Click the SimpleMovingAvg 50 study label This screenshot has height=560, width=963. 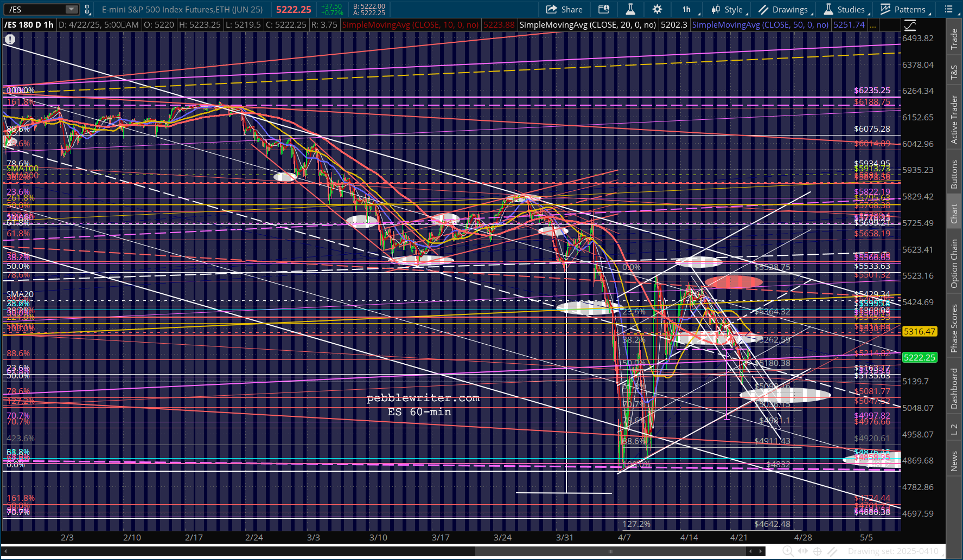click(760, 25)
